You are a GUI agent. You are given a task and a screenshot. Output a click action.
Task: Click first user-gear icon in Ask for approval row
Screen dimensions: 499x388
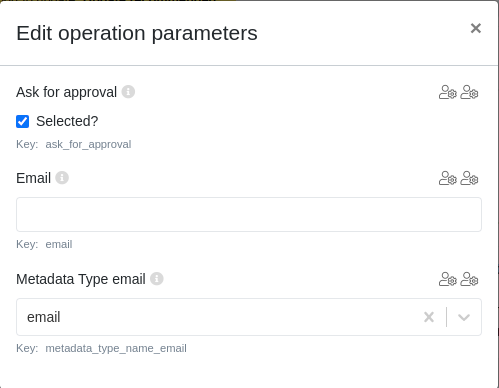448,92
